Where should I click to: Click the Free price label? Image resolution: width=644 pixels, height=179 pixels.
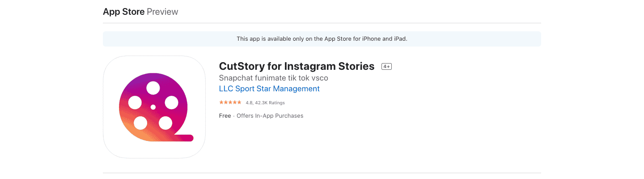[225, 116]
